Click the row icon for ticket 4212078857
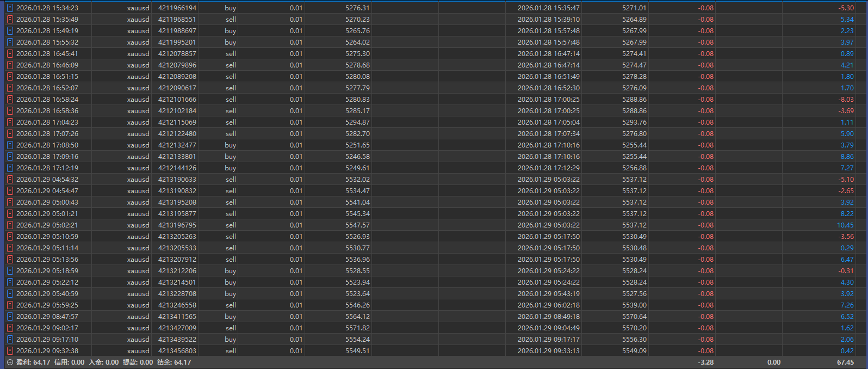Viewport: 868px width, 369px height. (10, 54)
